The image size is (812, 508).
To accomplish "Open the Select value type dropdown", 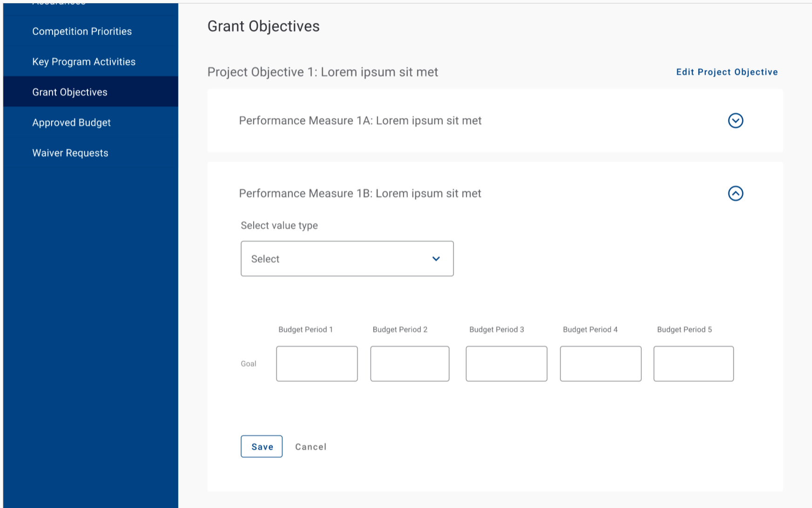I will pos(347,259).
